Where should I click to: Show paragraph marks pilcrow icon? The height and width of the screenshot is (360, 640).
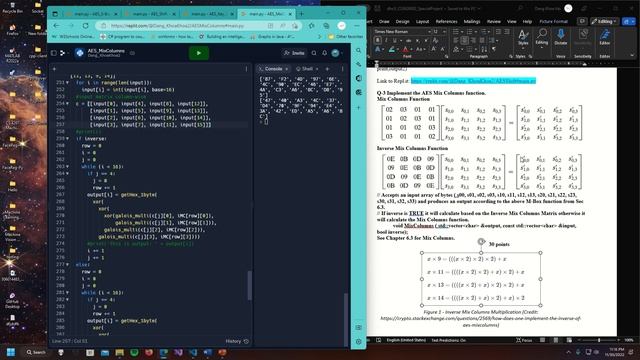pyautogui.click(x=493, y=49)
